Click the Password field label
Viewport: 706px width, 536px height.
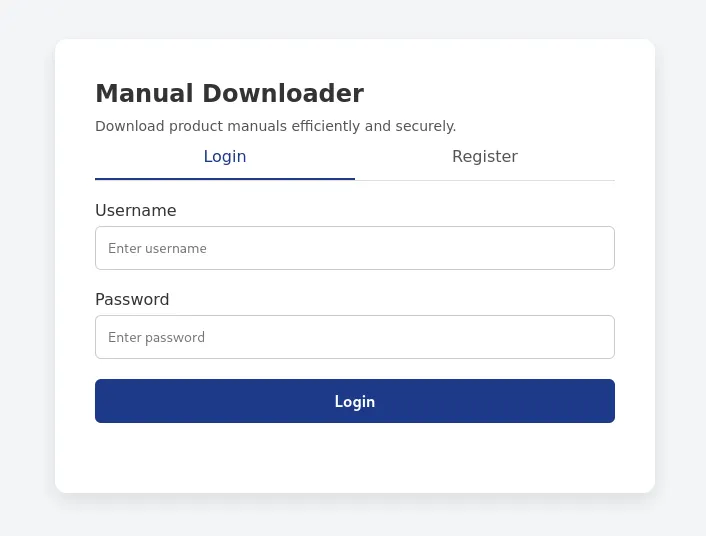pyautogui.click(x=132, y=300)
